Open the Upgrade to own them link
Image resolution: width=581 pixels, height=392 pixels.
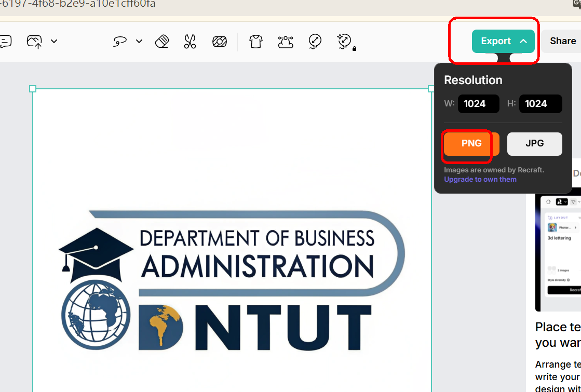click(x=480, y=179)
